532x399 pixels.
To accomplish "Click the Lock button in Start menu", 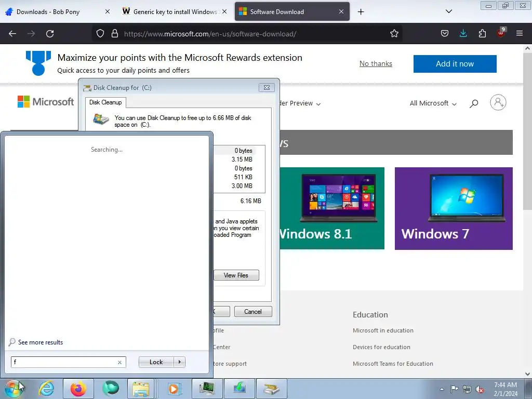I will pos(156,362).
